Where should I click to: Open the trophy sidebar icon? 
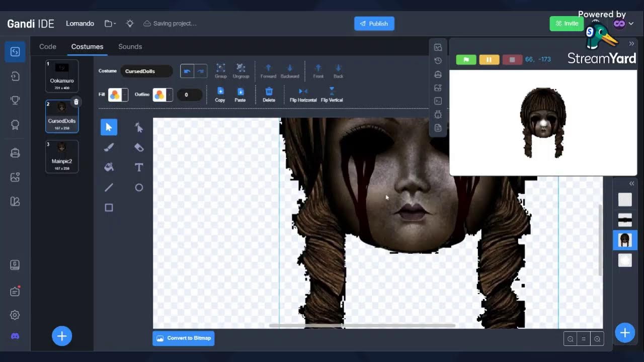(x=15, y=100)
